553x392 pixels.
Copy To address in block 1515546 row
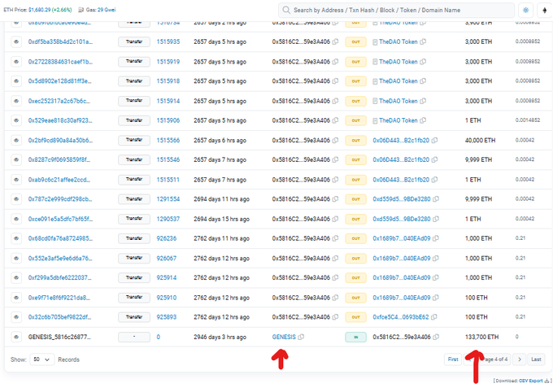[x=434, y=159]
